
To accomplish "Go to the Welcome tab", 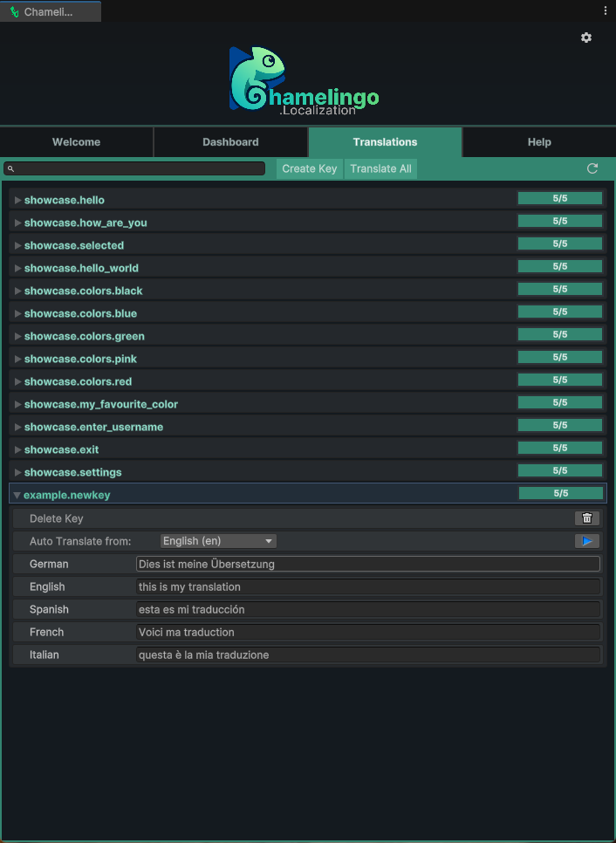I will pyautogui.click(x=76, y=142).
